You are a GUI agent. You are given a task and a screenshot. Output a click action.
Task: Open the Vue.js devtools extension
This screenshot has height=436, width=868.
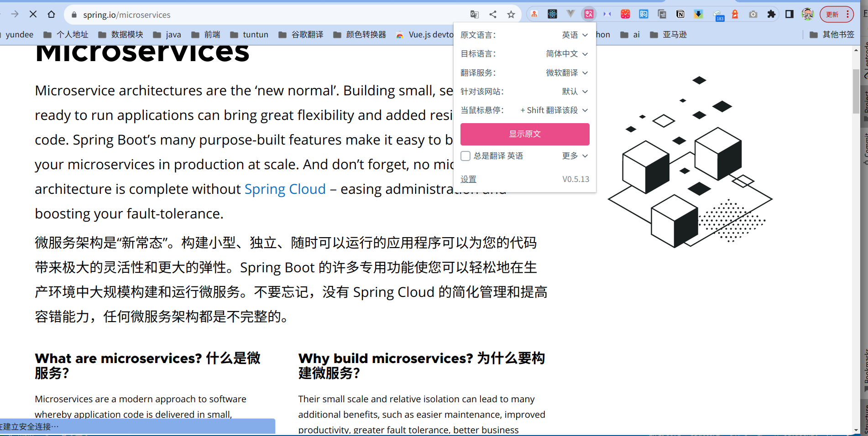coord(570,15)
